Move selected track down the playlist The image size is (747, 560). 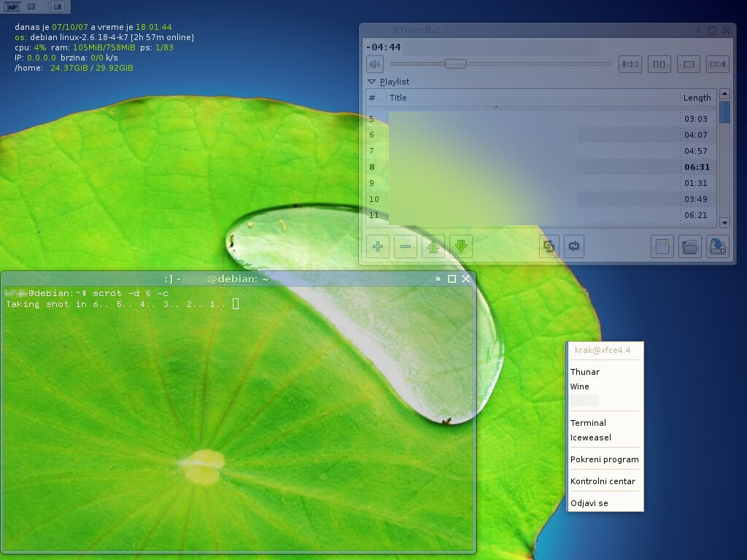click(461, 246)
